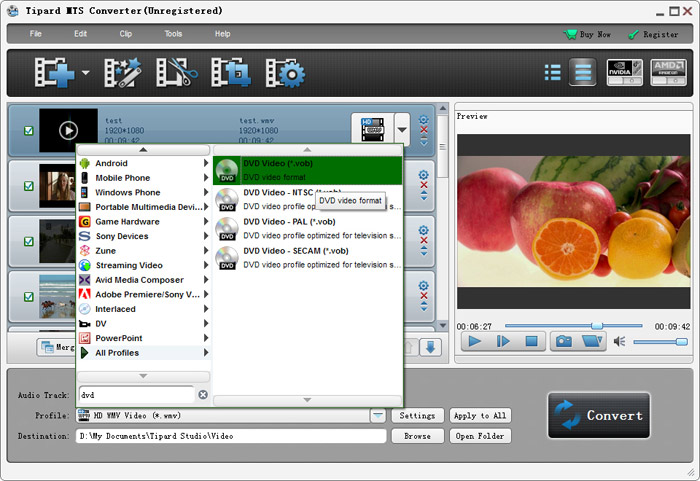The height and width of the screenshot is (481, 700).
Task: Uncheck the test video checkbox
Action: [29, 131]
